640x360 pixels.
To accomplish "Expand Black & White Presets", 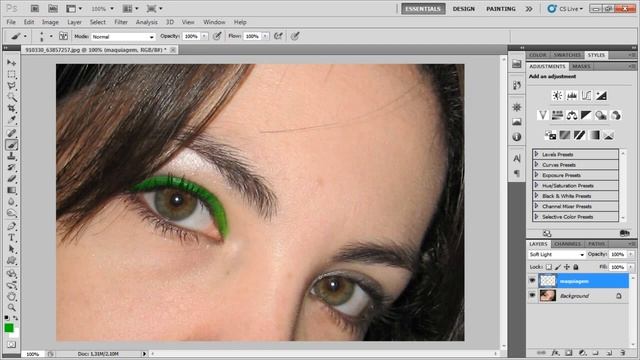I will (x=536, y=196).
